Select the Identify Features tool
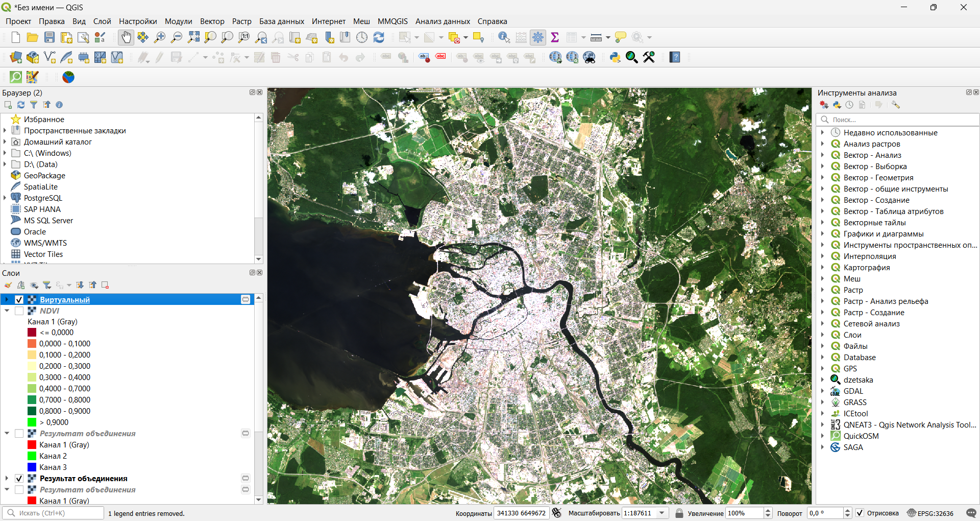Viewport: 980px width, 521px height. pyautogui.click(x=504, y=37)
